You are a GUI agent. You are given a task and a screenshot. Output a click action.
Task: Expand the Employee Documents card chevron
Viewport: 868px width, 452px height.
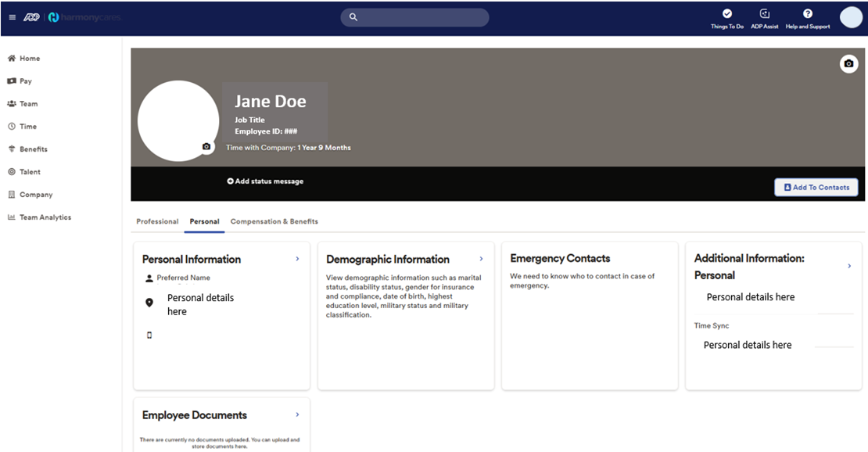pyautogui.click(x=297, y=414)
